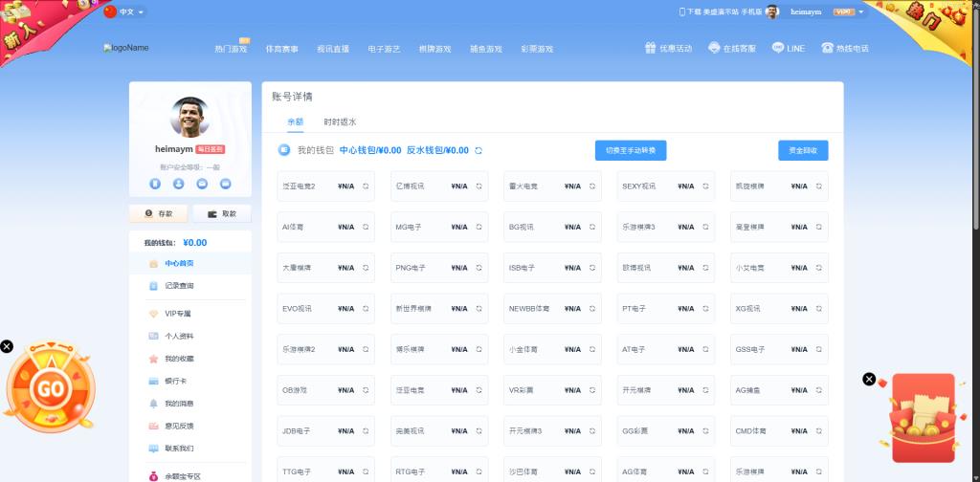Click refresh icon beside 反水钱包 balance
This screenshot has width=980, height=482.
point(479,150)
